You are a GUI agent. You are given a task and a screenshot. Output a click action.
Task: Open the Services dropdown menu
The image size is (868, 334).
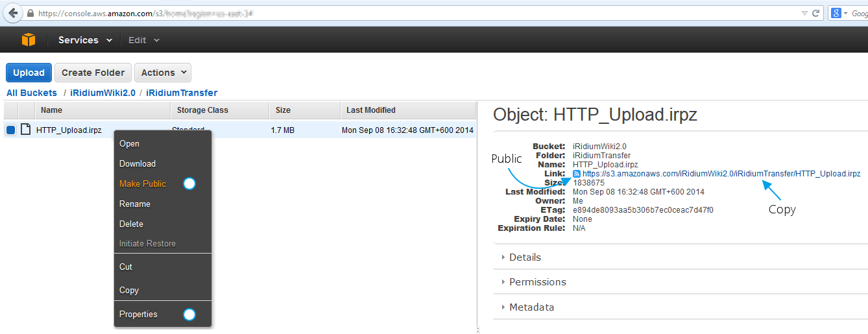tap(85, 40)
